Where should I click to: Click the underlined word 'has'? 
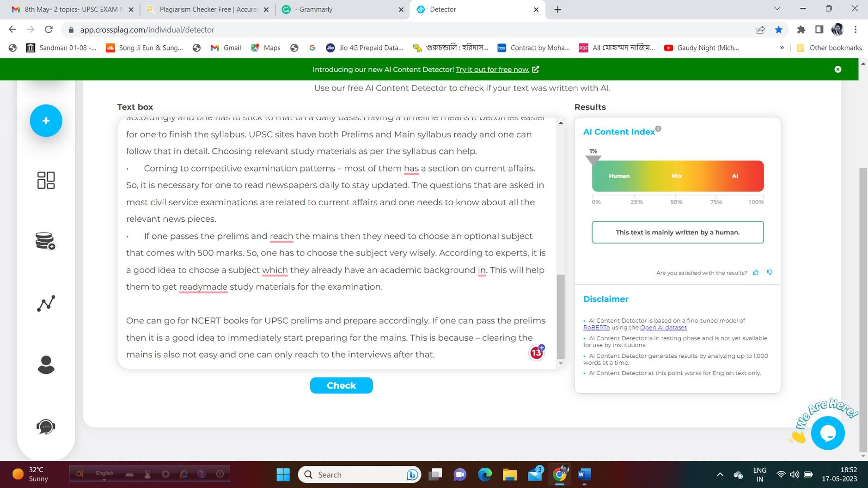tap(411, 168)
